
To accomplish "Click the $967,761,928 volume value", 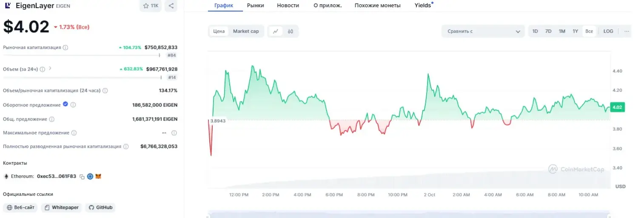I will pyautogui.click(x=162, y=69).
